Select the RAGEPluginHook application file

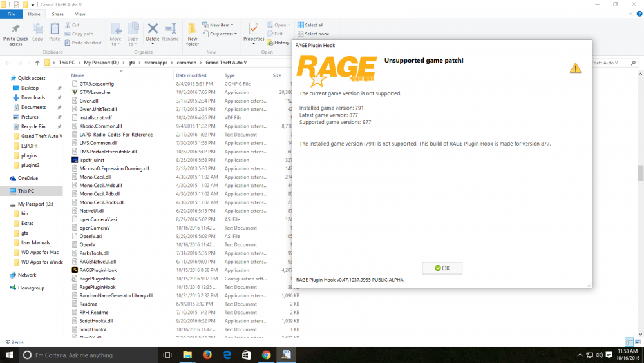click(98, 270)
